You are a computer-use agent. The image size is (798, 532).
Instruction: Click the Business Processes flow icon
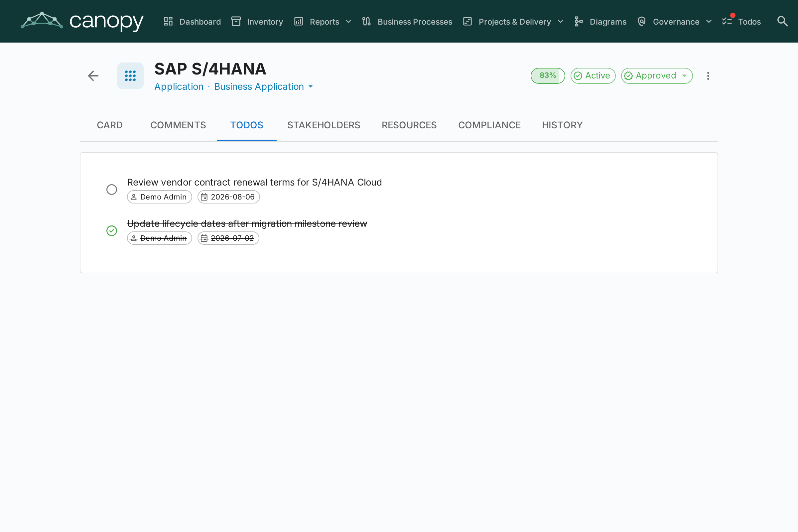point(366,21)
